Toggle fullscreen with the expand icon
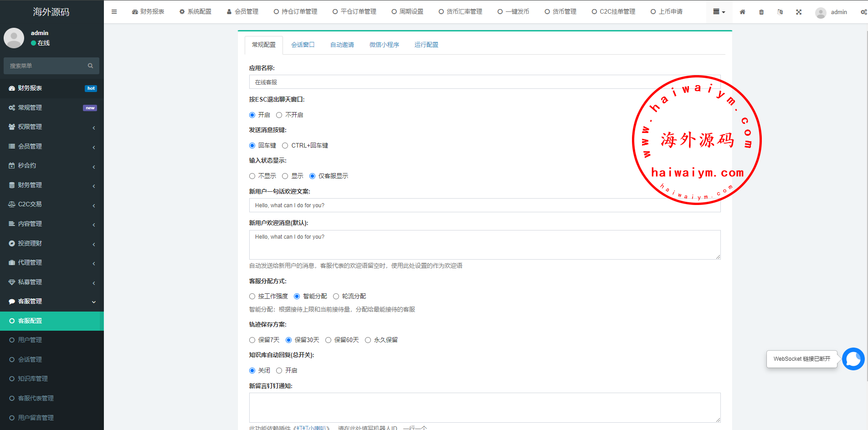 tap(799, 12)
